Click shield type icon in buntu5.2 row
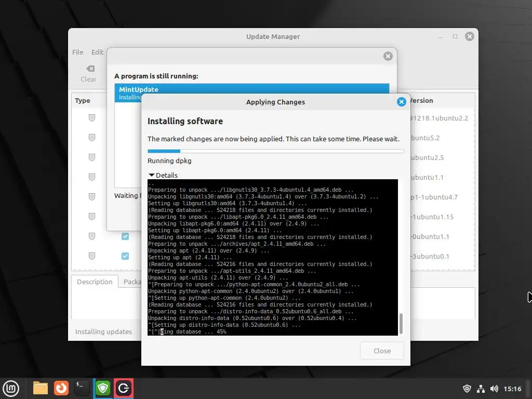The image size is (532, 399). (x=92, y=137)
